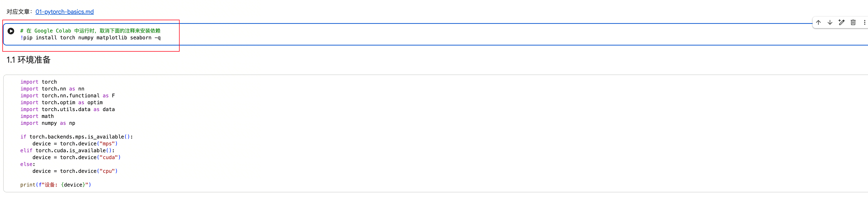Click the "cuda" string in code
The image size is (868, 199).
click(x=109, y=157)
